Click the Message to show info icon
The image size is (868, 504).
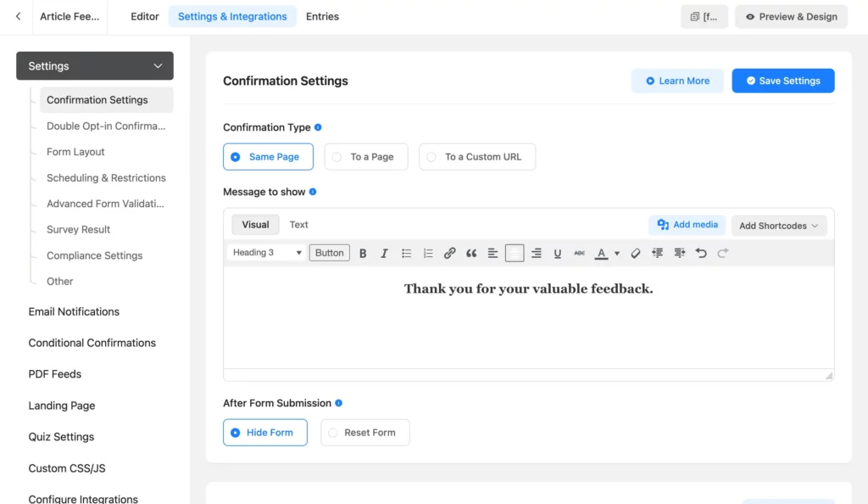point(313,192)
